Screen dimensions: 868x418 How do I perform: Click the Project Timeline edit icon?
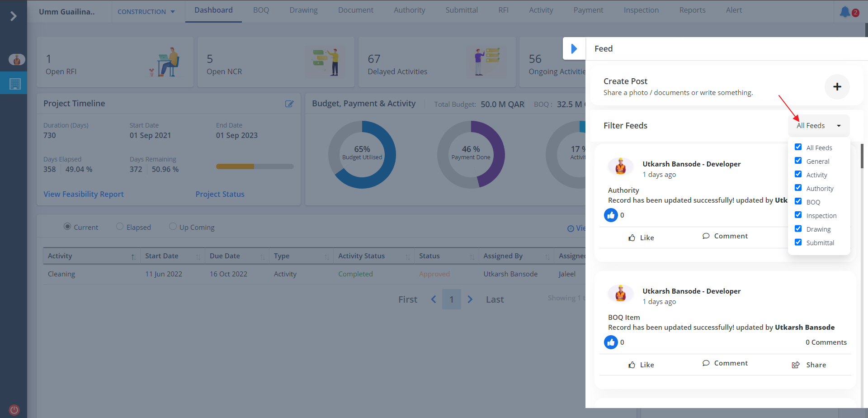point(289,104)
